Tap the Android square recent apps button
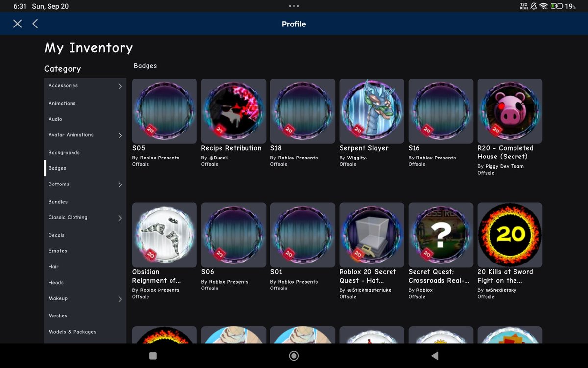 [153, 356]
